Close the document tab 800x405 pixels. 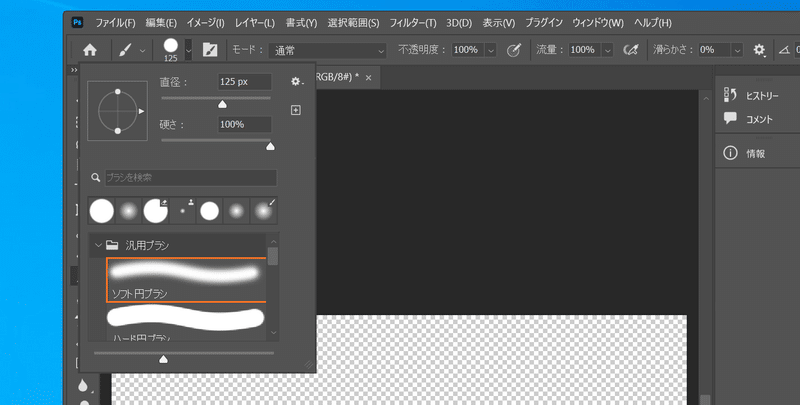point(368,78)
